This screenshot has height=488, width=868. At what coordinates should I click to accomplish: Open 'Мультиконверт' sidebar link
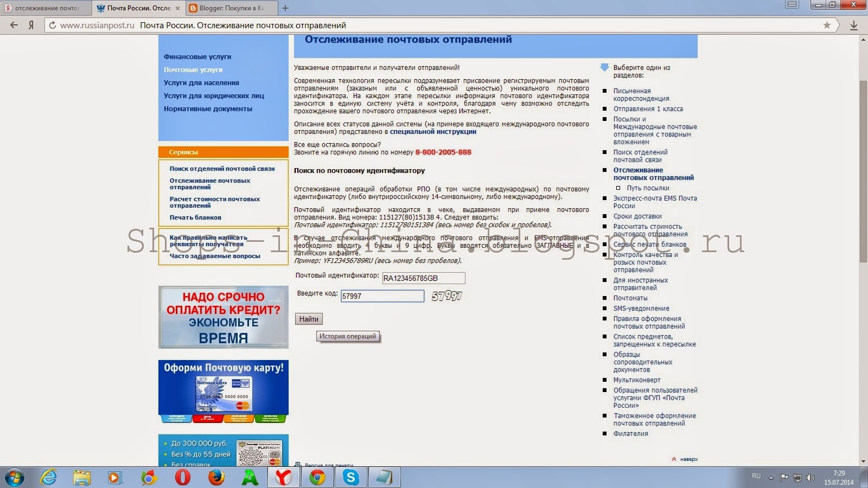(637, 380)
